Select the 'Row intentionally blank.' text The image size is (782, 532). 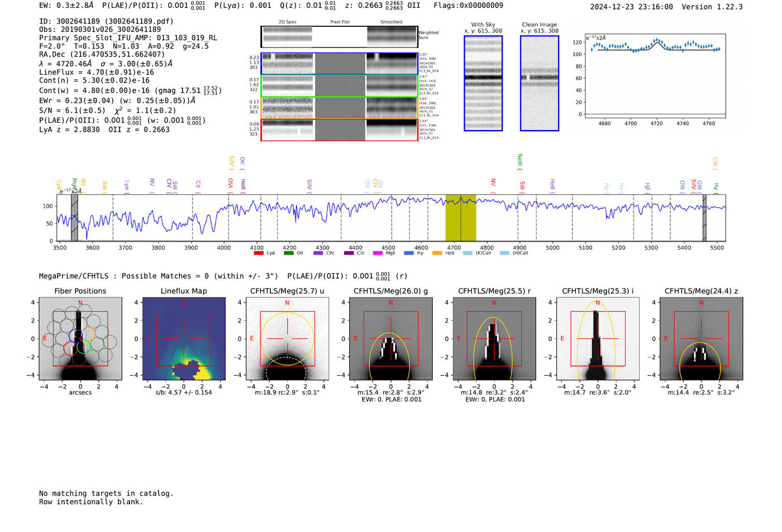tap(91, 502)
